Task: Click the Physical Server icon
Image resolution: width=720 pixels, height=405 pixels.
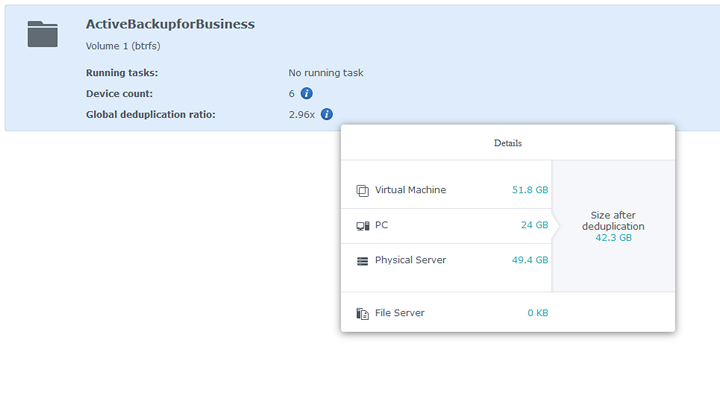Action: tap(362, 261)
